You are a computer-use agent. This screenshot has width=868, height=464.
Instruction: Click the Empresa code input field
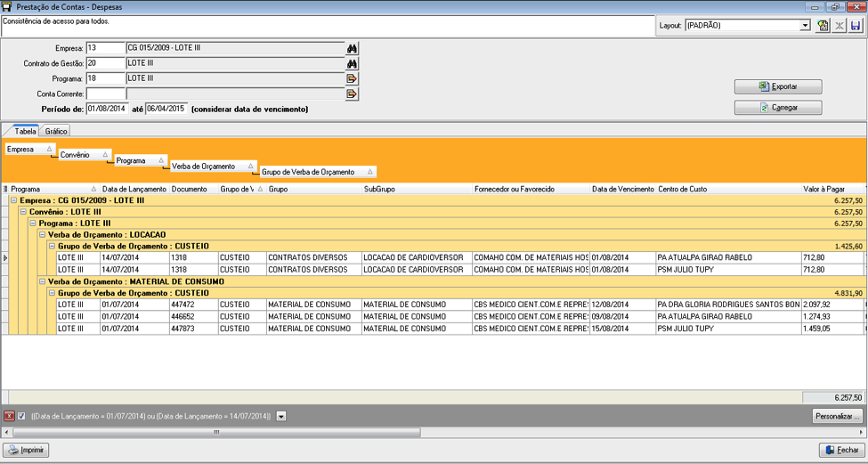click(106, 48)
